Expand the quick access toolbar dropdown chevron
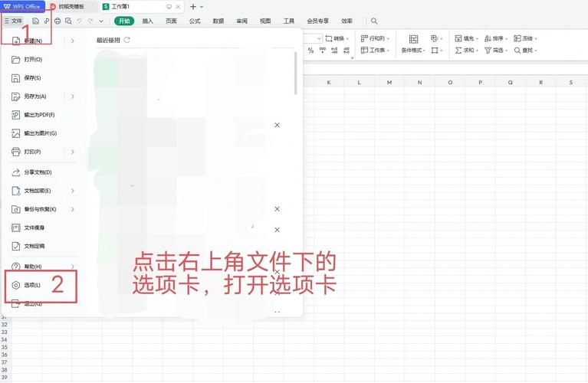Viewport: 588px width, 383px height. click(101, 21)
